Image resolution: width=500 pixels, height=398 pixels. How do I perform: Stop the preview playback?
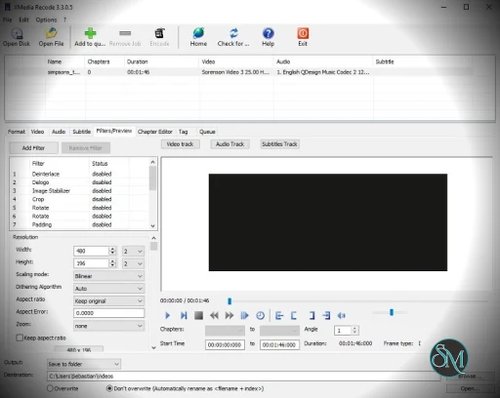pos(199,315)
